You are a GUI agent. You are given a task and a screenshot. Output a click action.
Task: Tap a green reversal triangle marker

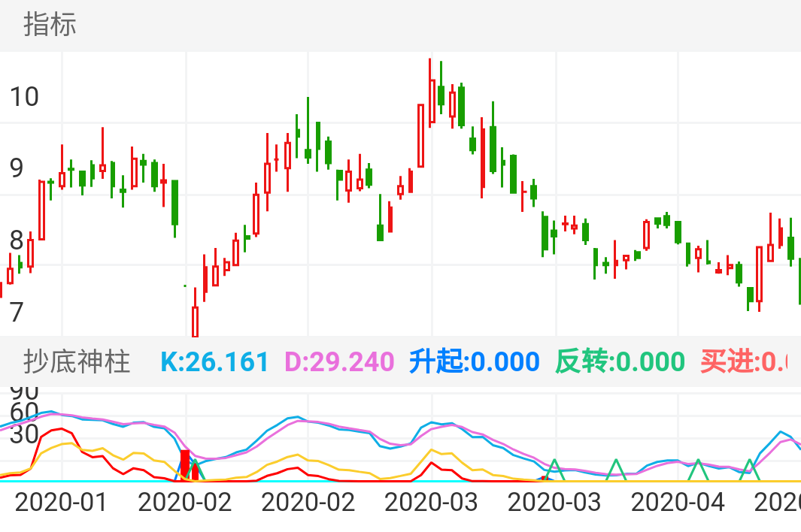tap(554, 472)
